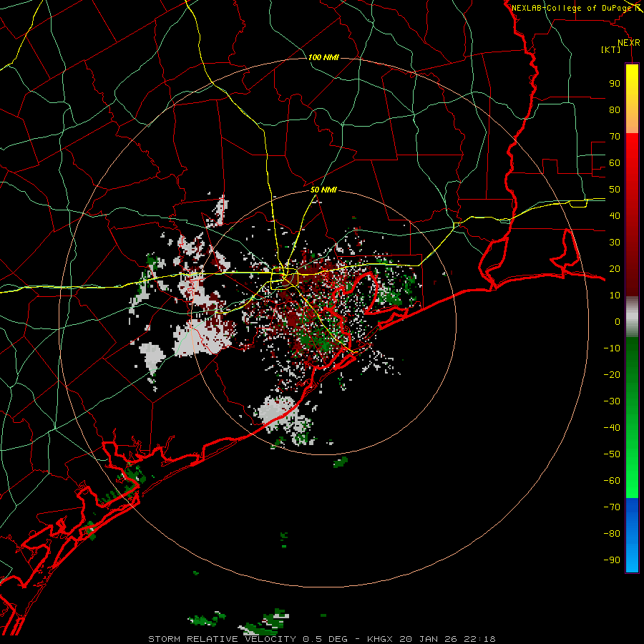This screenshot has height=644, width=644.
Task: Click the -30 value on velocity scale
Action: (x=612, y=401)
